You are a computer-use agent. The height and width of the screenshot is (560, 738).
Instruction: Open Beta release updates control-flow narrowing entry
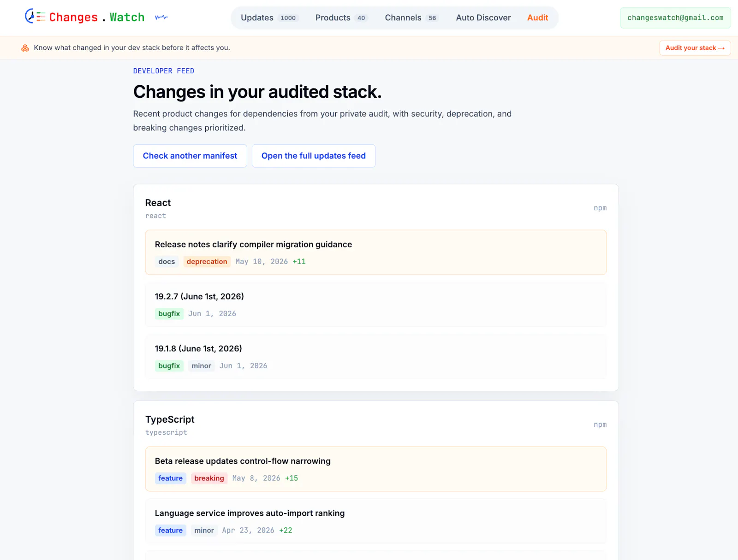(x=376, y=469)
